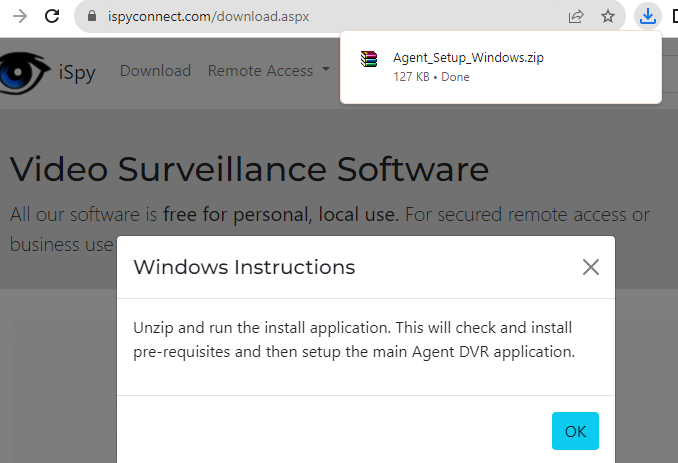Click the unzip instructions paragraph in dialog
Viewport: 678px width, 463px height.
click(x=354, y=340)
